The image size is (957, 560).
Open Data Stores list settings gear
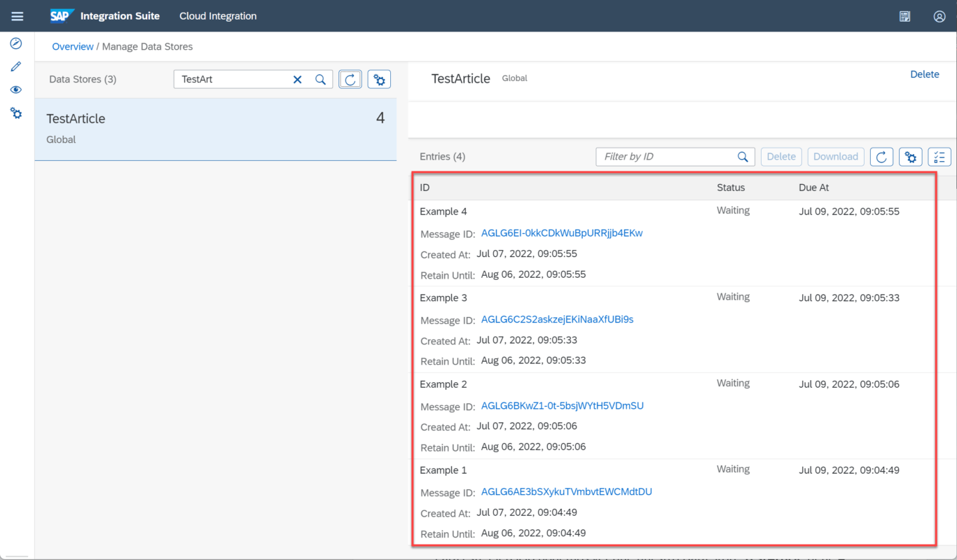[x=379, y=80]
